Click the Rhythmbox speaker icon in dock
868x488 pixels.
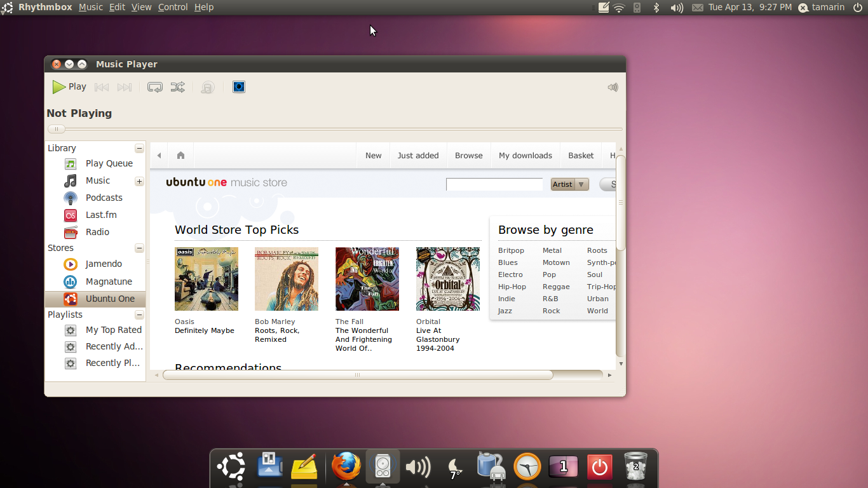[383, 468]
